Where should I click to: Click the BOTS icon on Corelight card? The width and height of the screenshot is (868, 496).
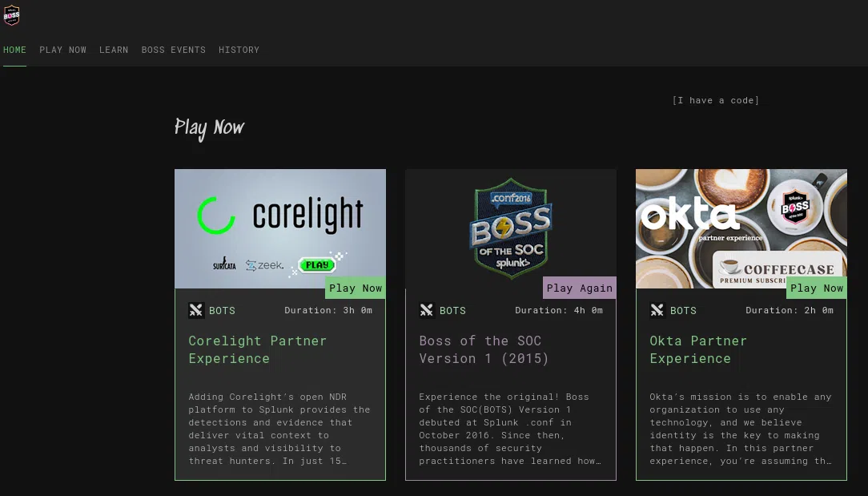click(x=196, y=310)
